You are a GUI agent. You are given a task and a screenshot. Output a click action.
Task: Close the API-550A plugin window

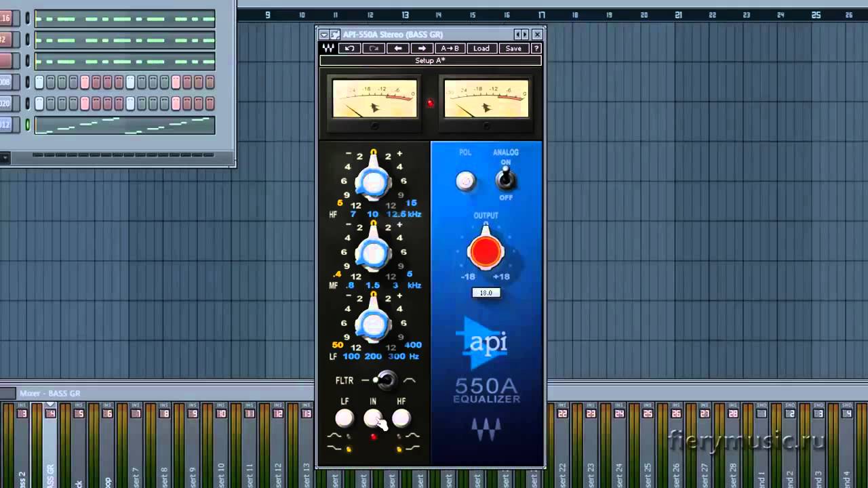(538, 34)
